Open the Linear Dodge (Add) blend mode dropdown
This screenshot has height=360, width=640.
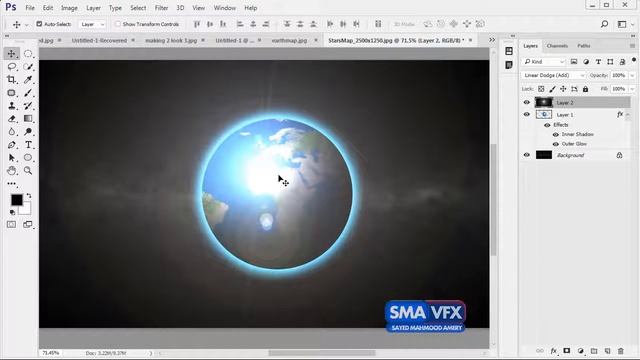coord(553,76)
